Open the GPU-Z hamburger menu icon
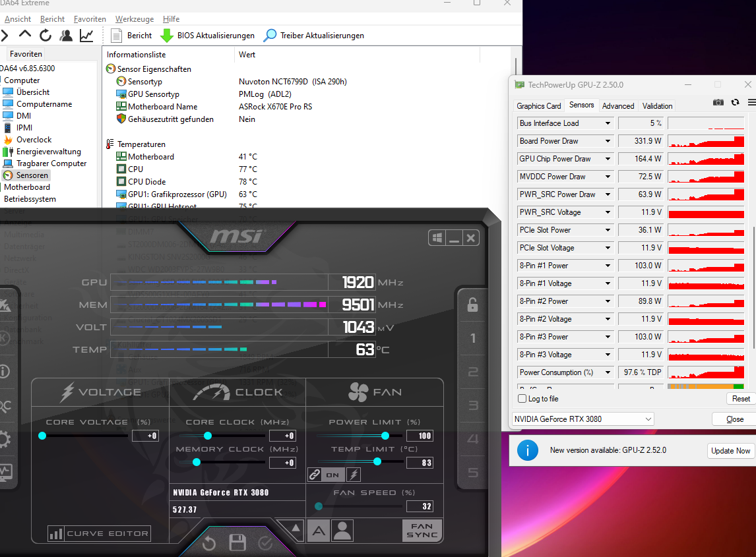756x557 pixels. coord(751,103)
